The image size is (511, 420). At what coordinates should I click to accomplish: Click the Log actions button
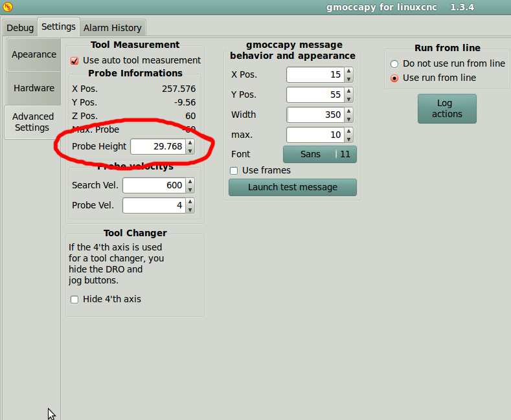point(447,109)
